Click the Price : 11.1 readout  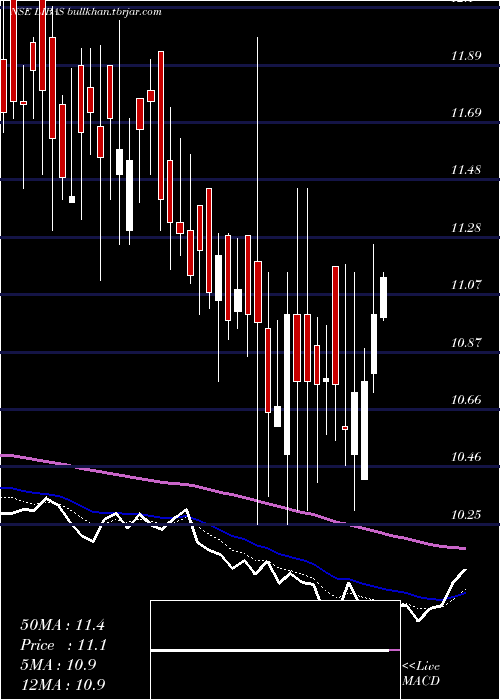[62, 645]
